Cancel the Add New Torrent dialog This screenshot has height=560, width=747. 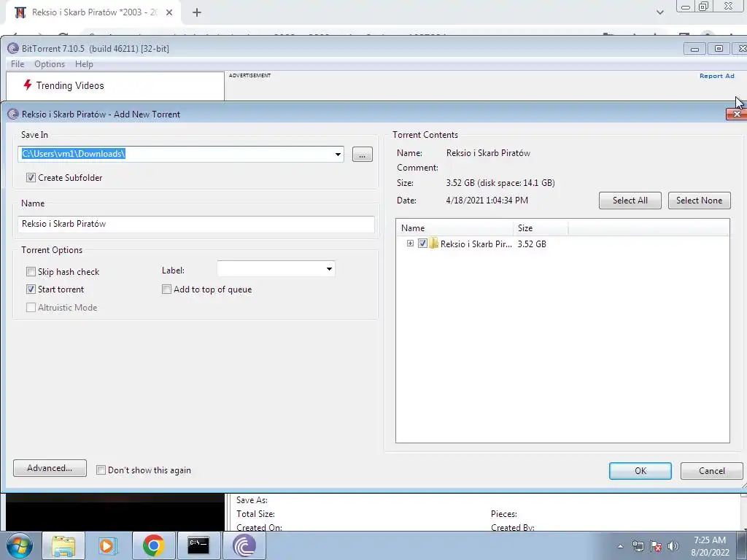coord(712,471)
